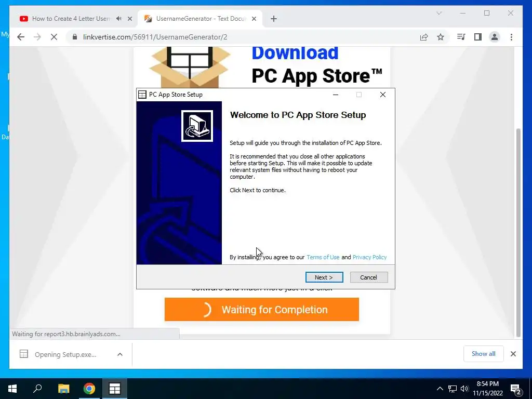532x399 pixels.
Task: Open the tab search dropdown arrow
Action: 438,13
